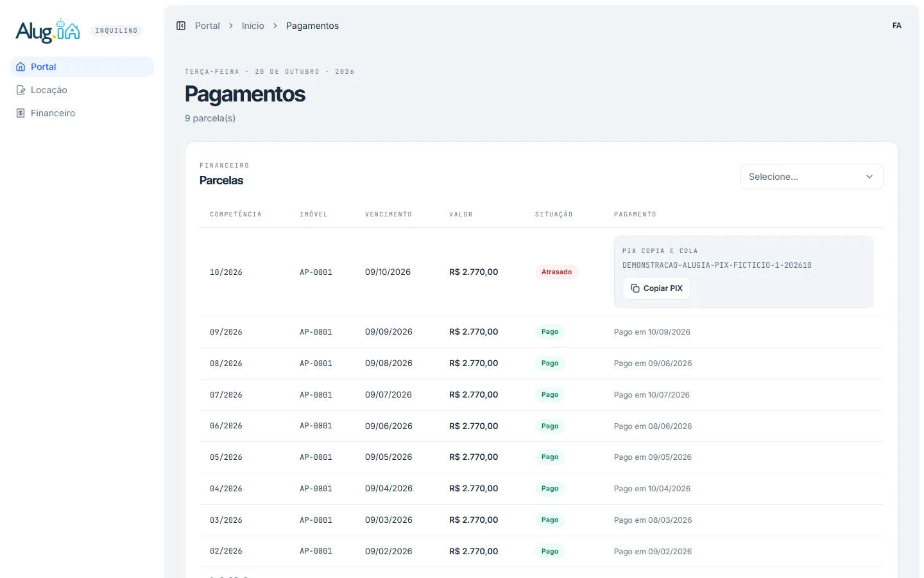
Task: Click the Atrasado status badge
Action: (x=556, y=272)
